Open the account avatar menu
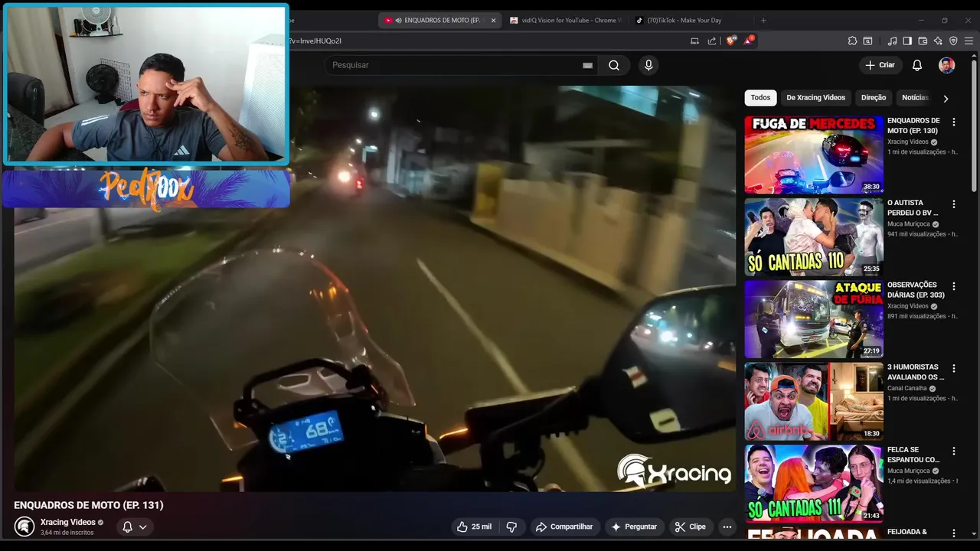980x551 pixels. click(947, 65)
